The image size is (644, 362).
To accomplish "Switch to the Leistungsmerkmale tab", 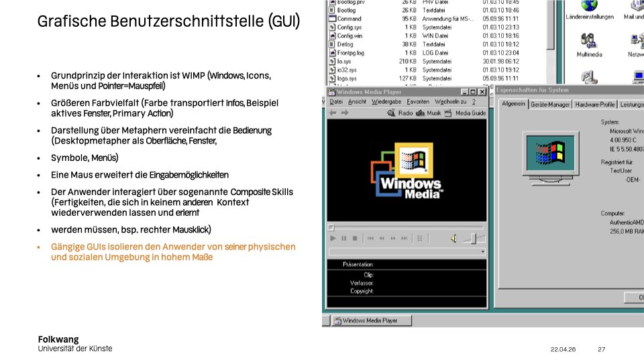I will pyautogui.click(x=631, y=105).
